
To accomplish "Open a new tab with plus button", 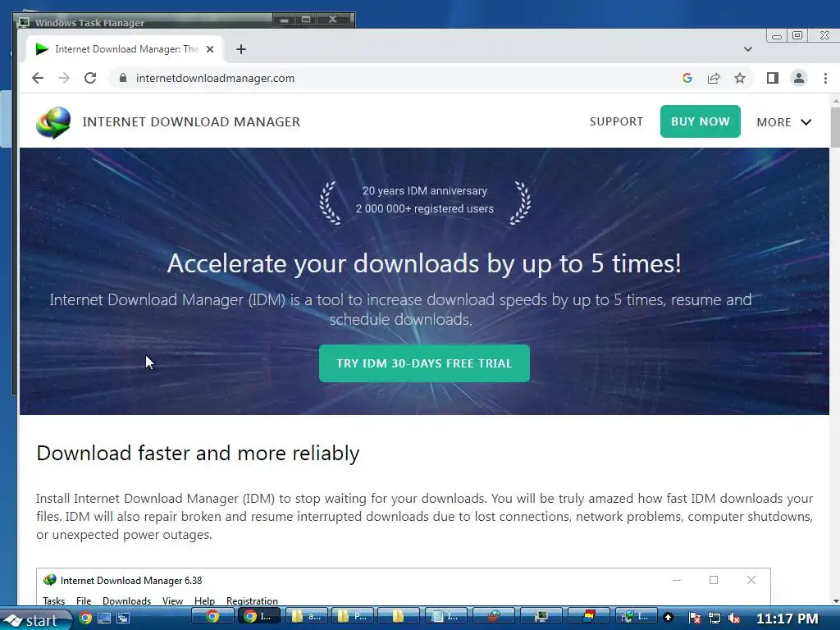I will click(241, 49).
